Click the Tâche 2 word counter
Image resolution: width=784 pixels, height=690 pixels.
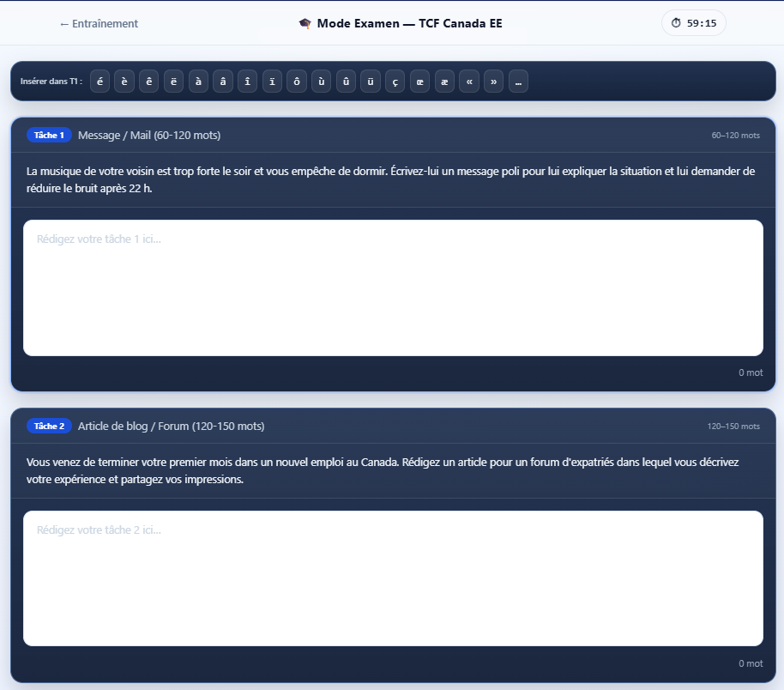pyautogui.click(x=750, y=663)
